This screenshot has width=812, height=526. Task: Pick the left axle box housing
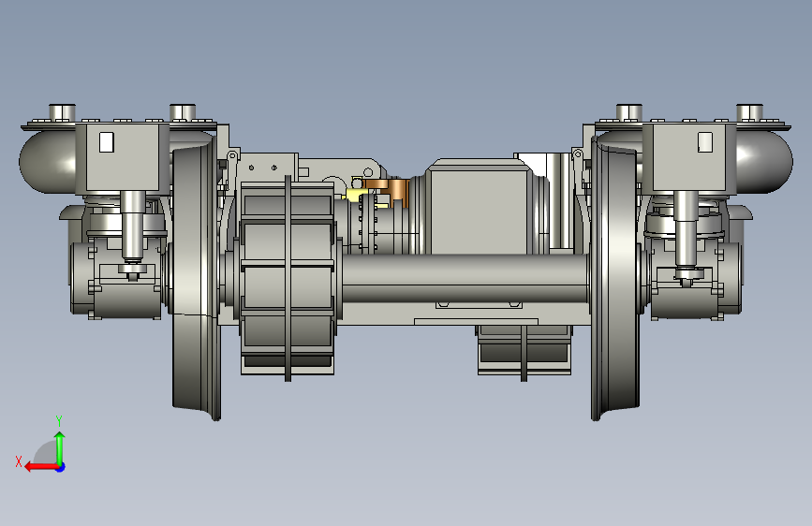point(116,280)
